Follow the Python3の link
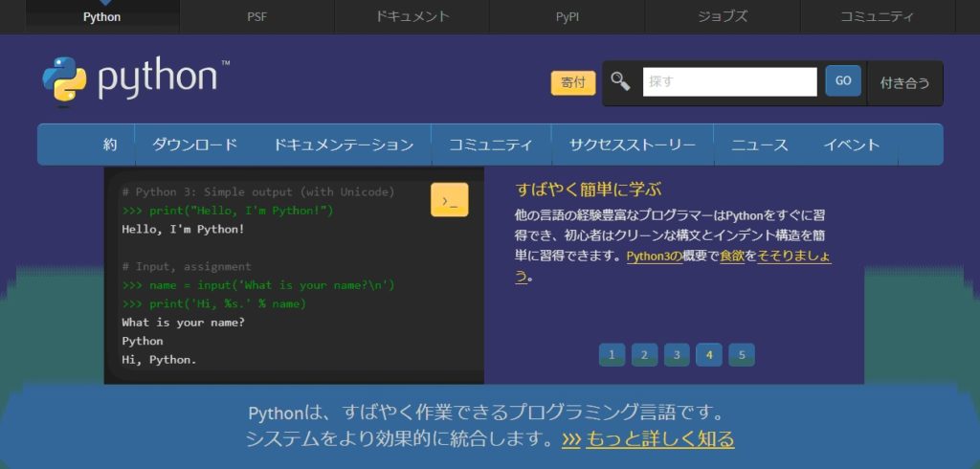This screenshot has width=980, height=469. point(655,256)
